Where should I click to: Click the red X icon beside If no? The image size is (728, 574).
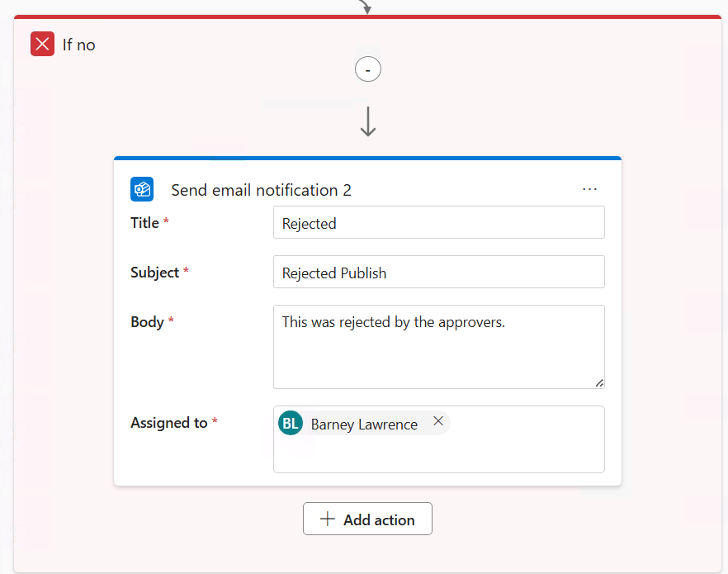click(x=42, y=44)
